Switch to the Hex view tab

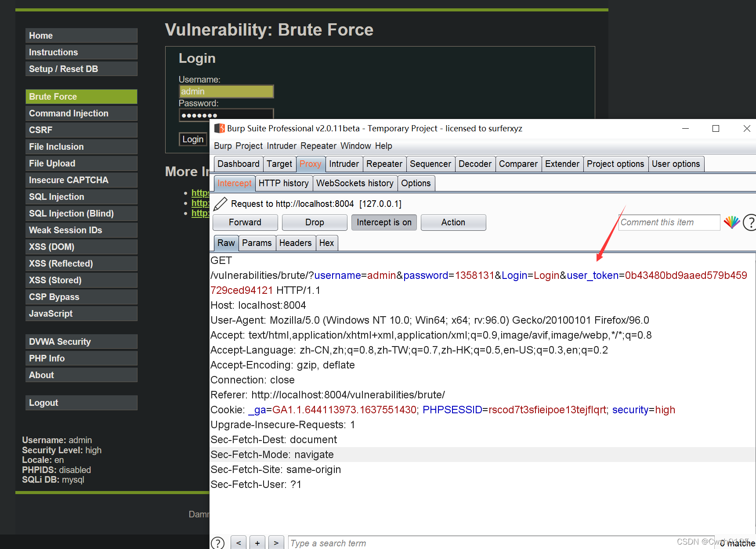(x=326, y=243)
